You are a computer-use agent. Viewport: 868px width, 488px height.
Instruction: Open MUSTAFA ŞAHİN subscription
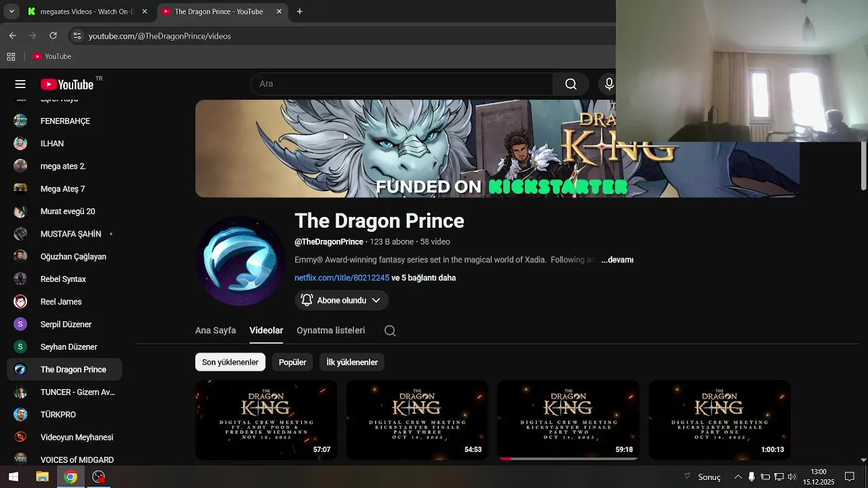[x=64, y=234]
